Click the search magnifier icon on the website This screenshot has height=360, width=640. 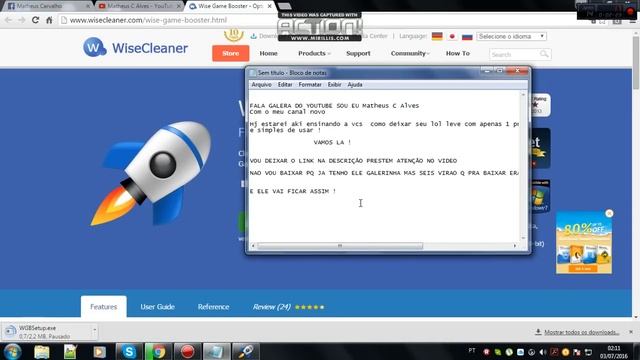(x=544, y=54)
